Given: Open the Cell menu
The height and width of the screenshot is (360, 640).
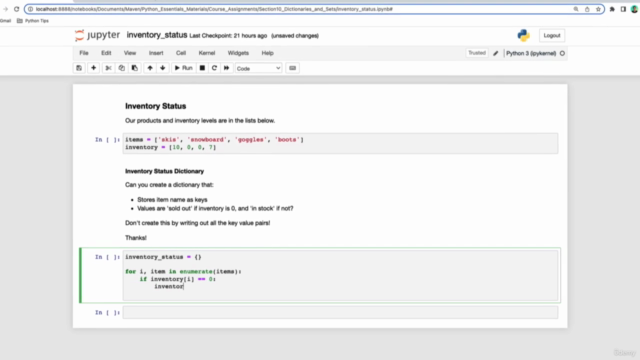Looking at the screenshot, I should [181, 53].
